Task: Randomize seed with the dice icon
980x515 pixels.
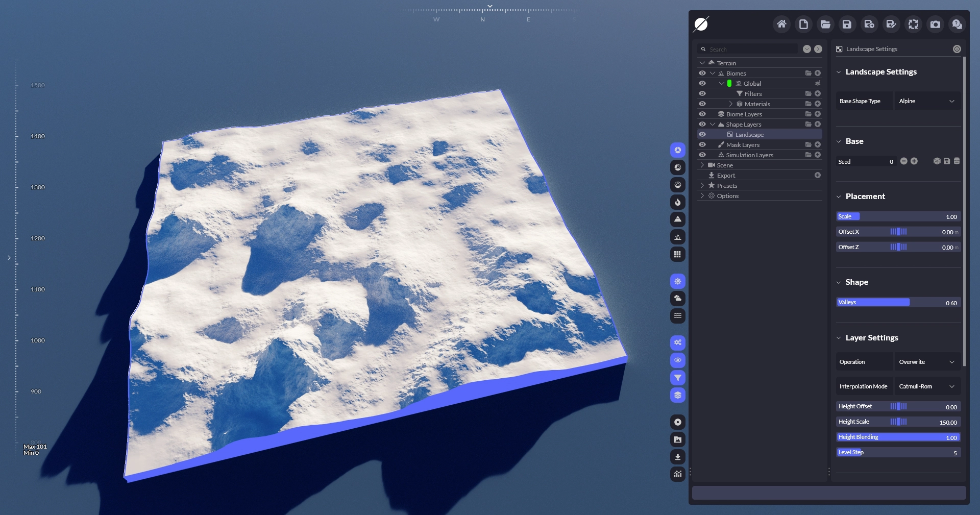Action: [x=937, y=161]
